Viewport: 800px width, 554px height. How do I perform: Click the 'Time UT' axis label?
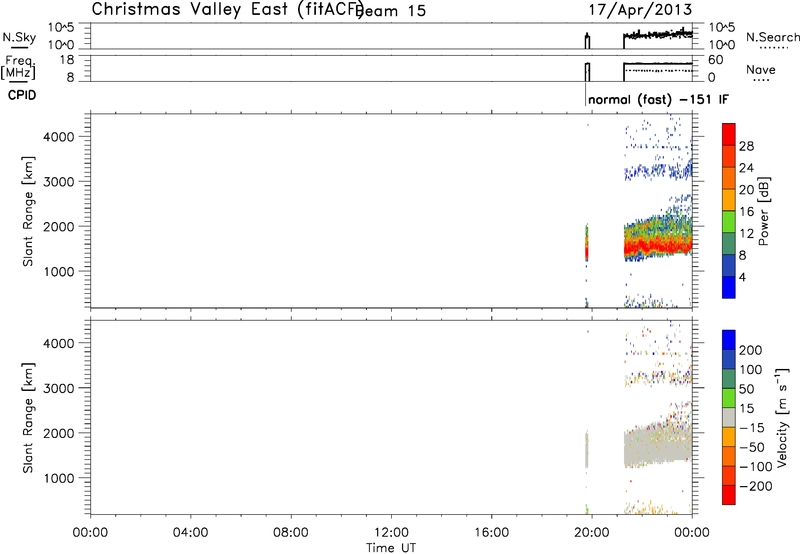391,548
